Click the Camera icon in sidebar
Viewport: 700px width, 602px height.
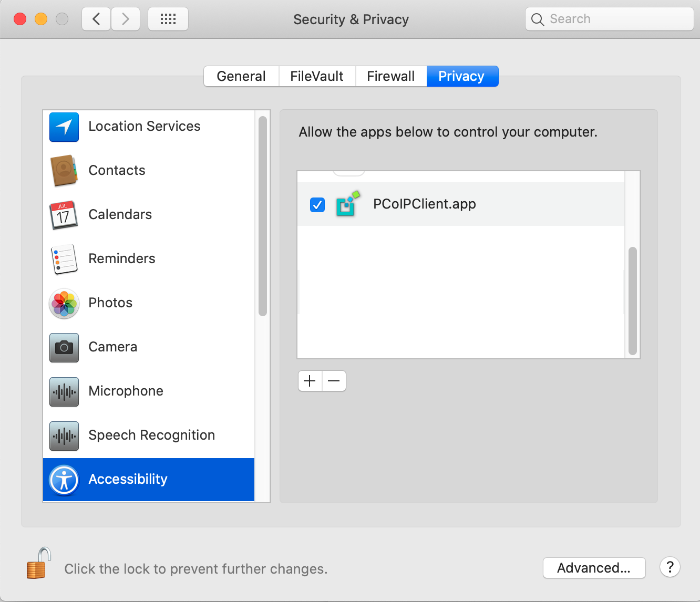64,347
